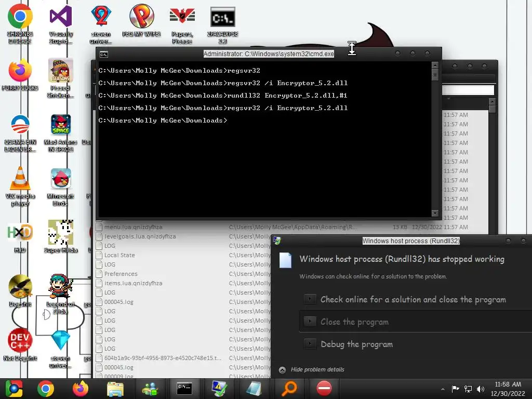Open network icon in system tray
The height and width of the screenshot is (399, 532).
[468, 389]
